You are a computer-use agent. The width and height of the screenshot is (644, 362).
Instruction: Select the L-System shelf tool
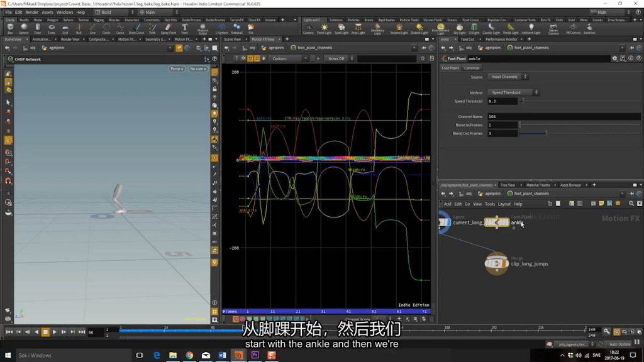pos(221,29)
